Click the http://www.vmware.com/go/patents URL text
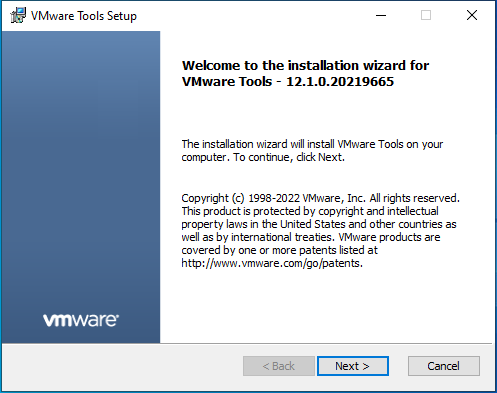Viewport: 497px width, 393px height. point(272,263)
